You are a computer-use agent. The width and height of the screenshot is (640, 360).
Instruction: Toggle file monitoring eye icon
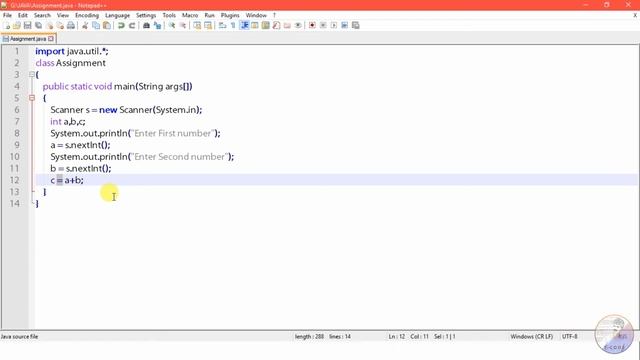[298, 25]
